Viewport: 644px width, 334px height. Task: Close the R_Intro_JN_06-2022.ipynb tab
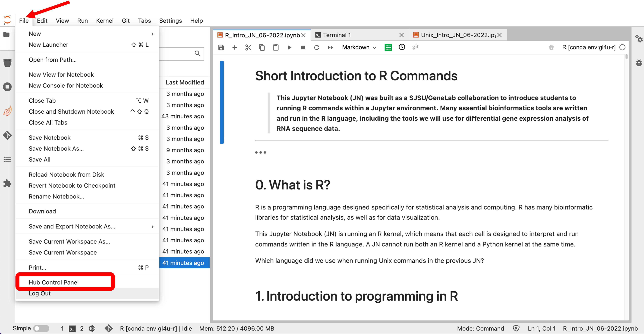304,35
